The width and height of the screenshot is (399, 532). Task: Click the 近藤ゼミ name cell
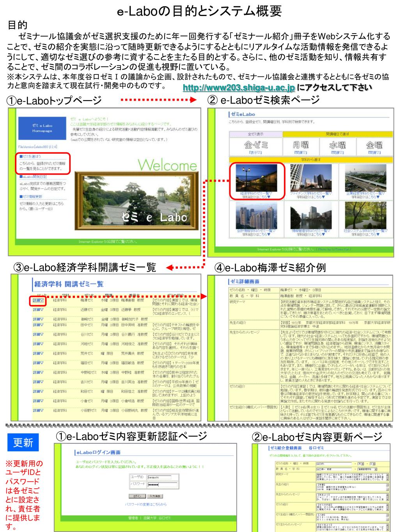[x=87, y=310]
